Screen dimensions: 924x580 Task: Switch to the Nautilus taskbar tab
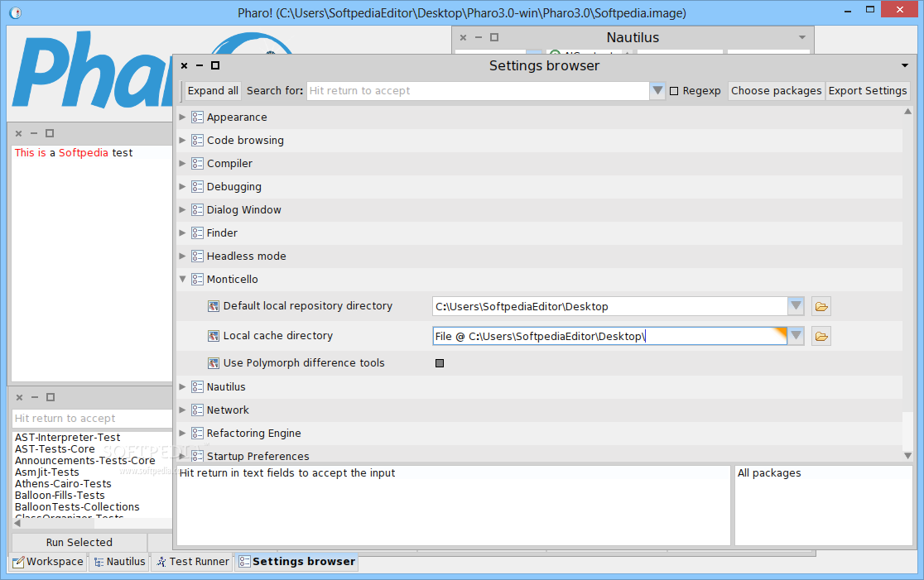118,562
